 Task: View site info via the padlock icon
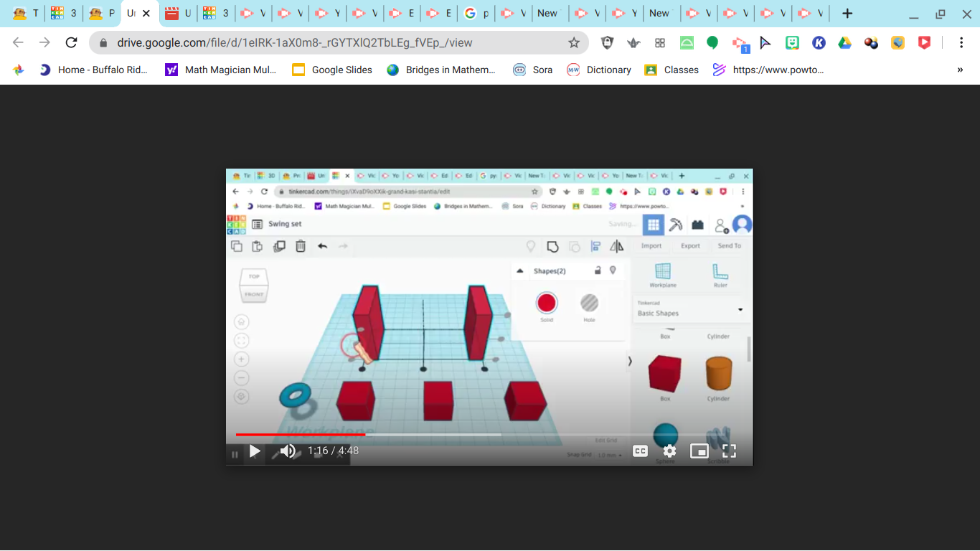(x=103, y=43)
